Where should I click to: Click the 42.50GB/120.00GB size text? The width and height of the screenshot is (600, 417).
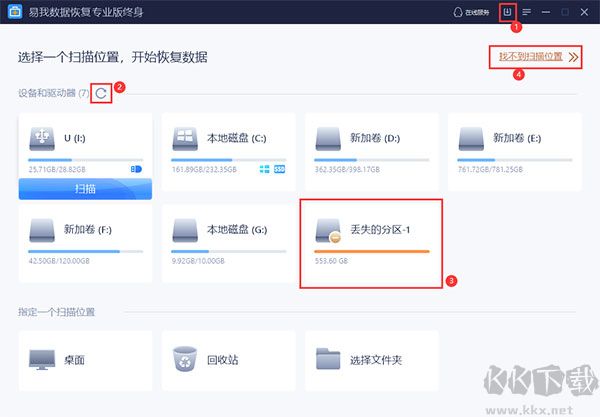(x=59, y=261)
